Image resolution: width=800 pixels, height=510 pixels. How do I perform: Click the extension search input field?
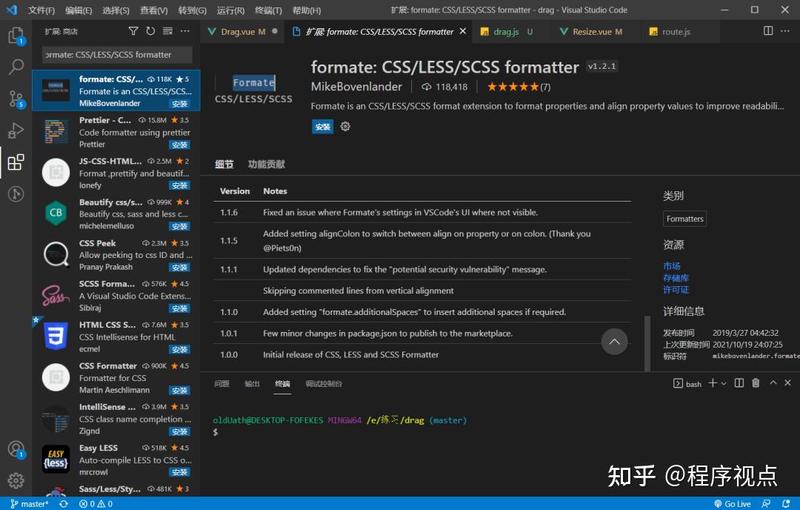coord(117,55)
